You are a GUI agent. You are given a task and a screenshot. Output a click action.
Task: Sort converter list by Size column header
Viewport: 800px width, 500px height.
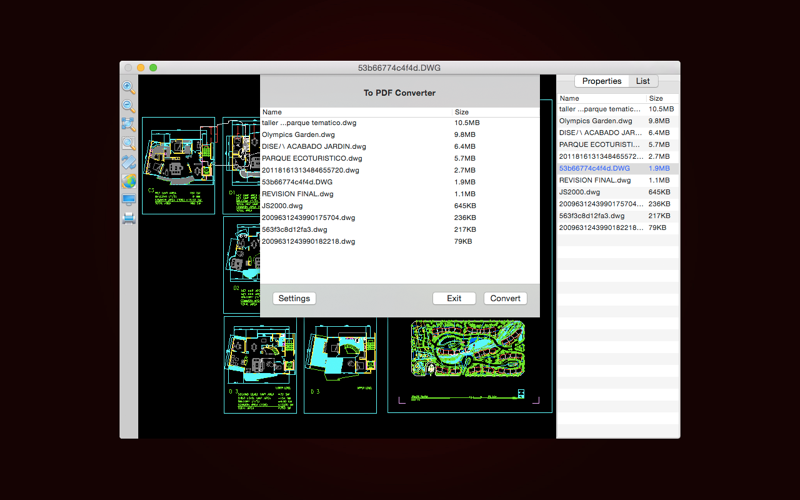click(x=496, y=112)
